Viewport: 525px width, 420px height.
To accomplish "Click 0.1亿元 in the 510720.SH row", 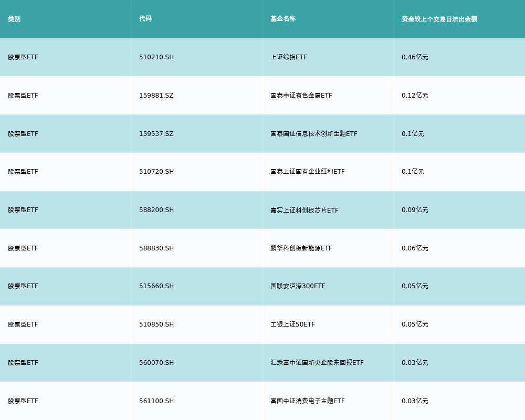I will (413, 172).
